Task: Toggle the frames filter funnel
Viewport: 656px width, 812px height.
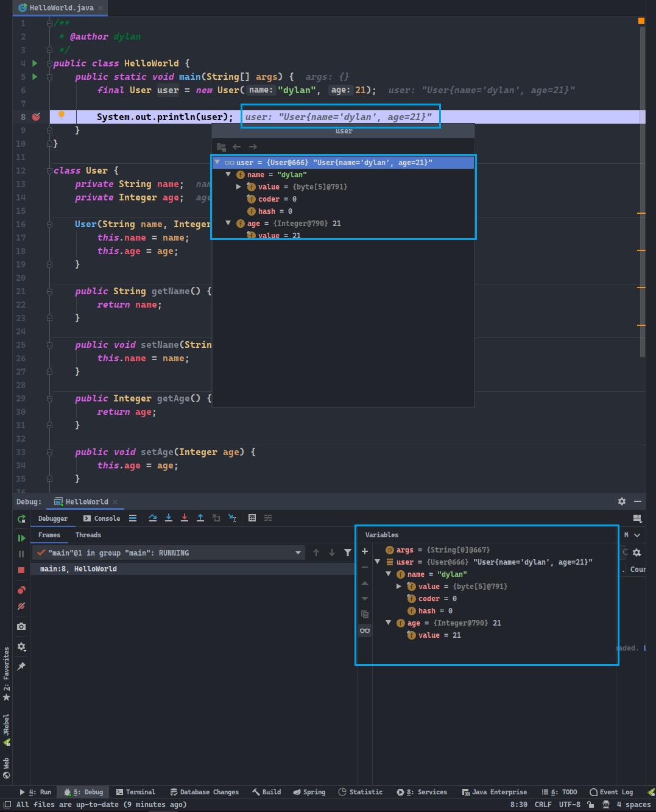Action: tap(348, 553)
